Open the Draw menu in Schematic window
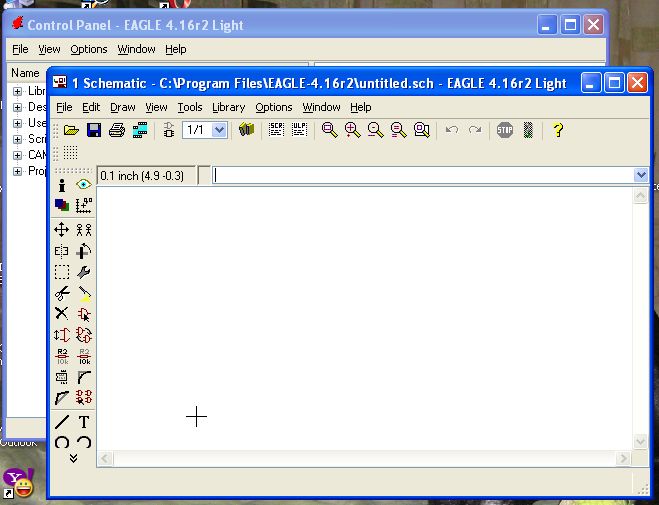The image size is (659, 505). (x=122, y=108)
